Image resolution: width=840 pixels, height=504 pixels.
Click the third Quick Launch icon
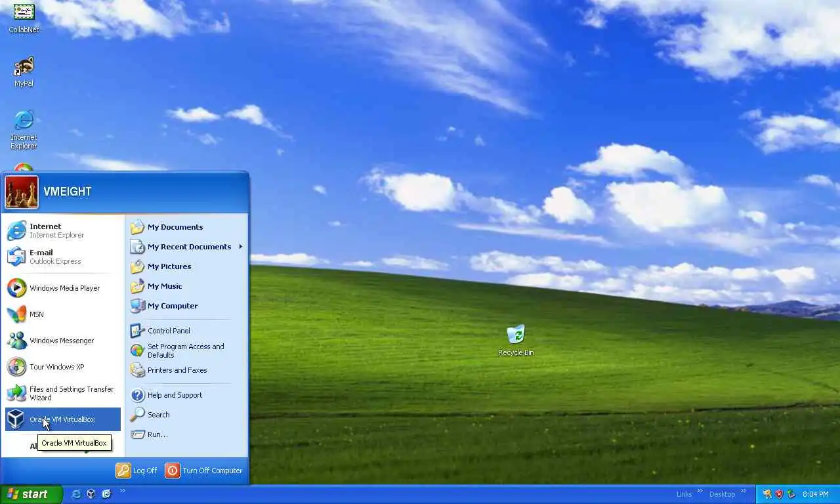tap(106, 494)
